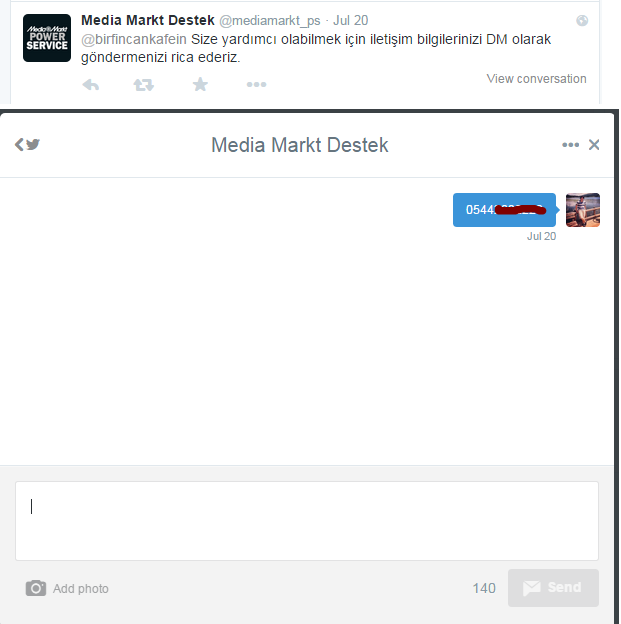The image size is (621, 624).
Task: Open the @birfincankafein mention
Action: tap(134, 39)
